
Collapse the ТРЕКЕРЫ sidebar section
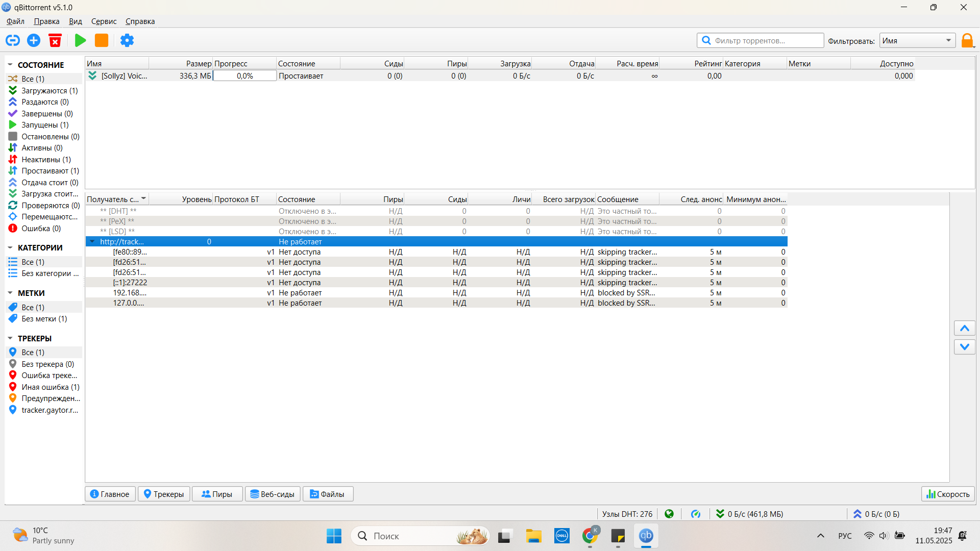(x=10, y=338)
